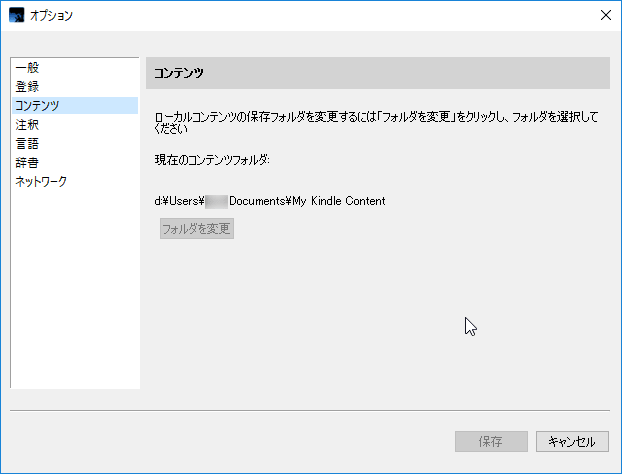Open the 登録 settings category
The width and height of the screenshot is (622, 474).
28,87
